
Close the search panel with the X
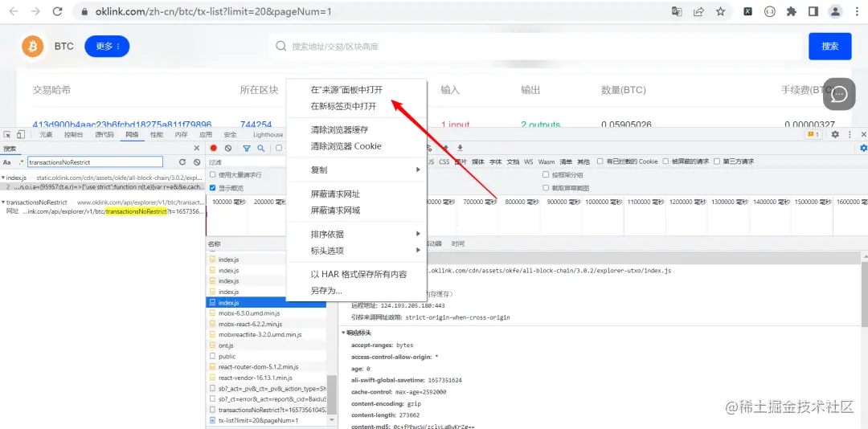[x=197, y=149]
